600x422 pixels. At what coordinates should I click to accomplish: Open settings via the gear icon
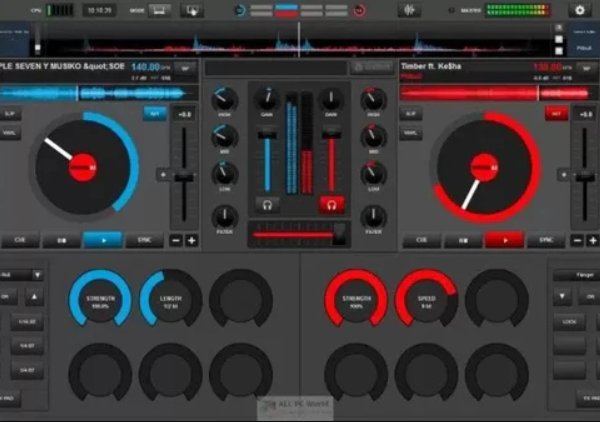pyautogui.click(x=577, y=10)
